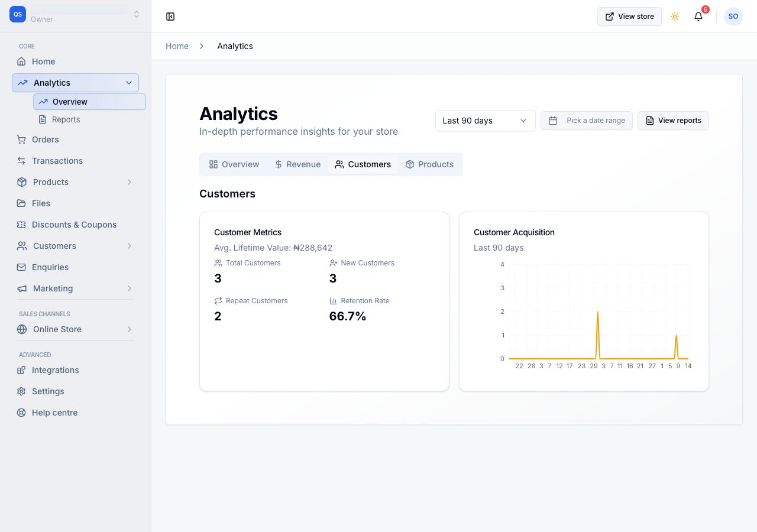This screenshot has width=757, height=532.
Task: Click the Integrations blocks icon
Action: [21, 370]
